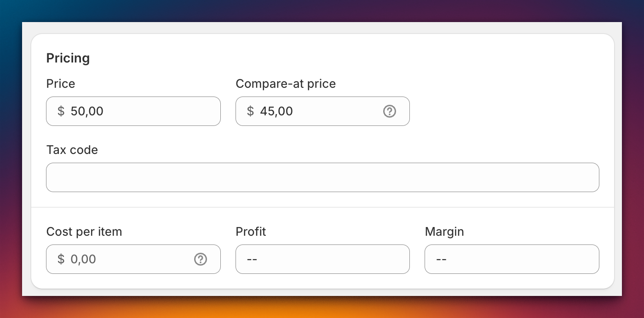Click the Compare-at price label
The image size is (644, 318).
pos(286,84)
